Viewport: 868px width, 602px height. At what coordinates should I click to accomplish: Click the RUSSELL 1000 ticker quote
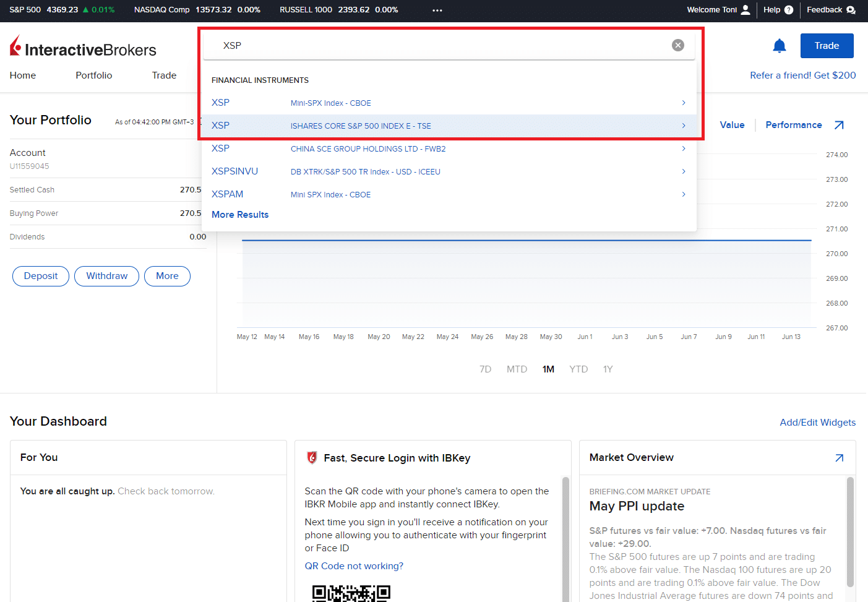(x=339, y=10)
